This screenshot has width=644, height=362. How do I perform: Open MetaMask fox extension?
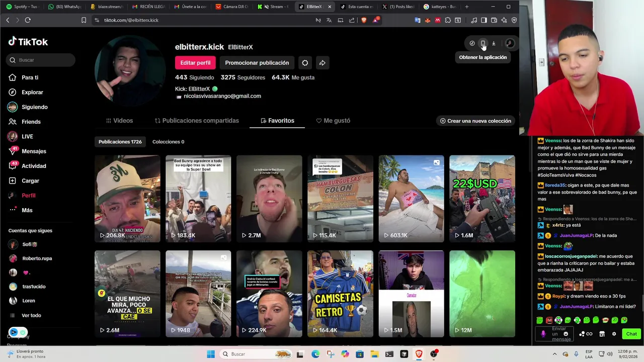[428, 20]
